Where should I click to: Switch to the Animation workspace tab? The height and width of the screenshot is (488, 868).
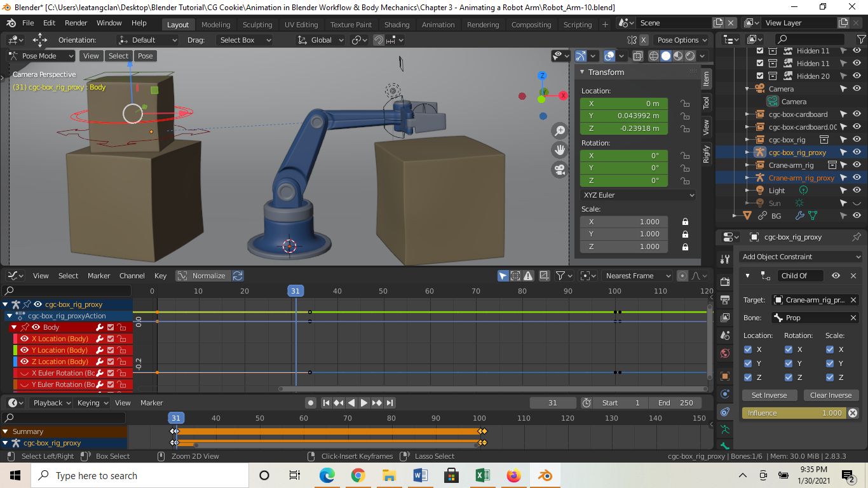click(438, 25)
